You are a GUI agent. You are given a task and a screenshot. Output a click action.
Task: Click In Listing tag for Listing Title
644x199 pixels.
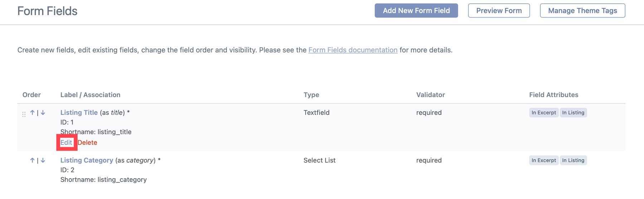[573, 113]
